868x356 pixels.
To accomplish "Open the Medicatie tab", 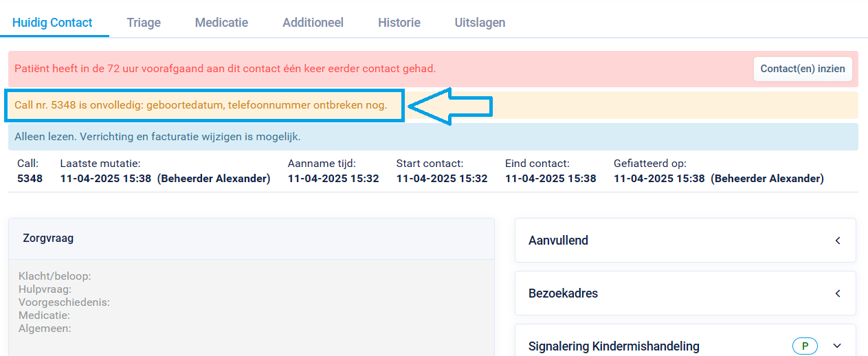I will (221, 22).
